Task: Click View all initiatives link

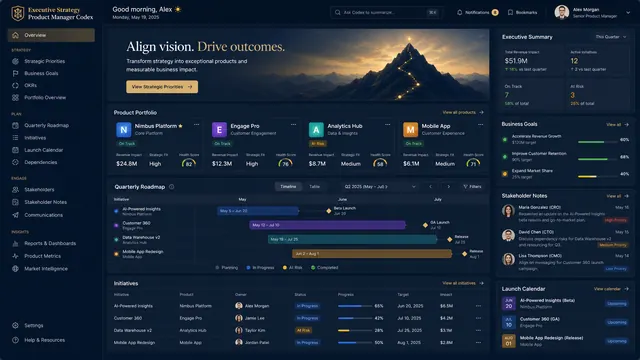Action: (463, 283)
